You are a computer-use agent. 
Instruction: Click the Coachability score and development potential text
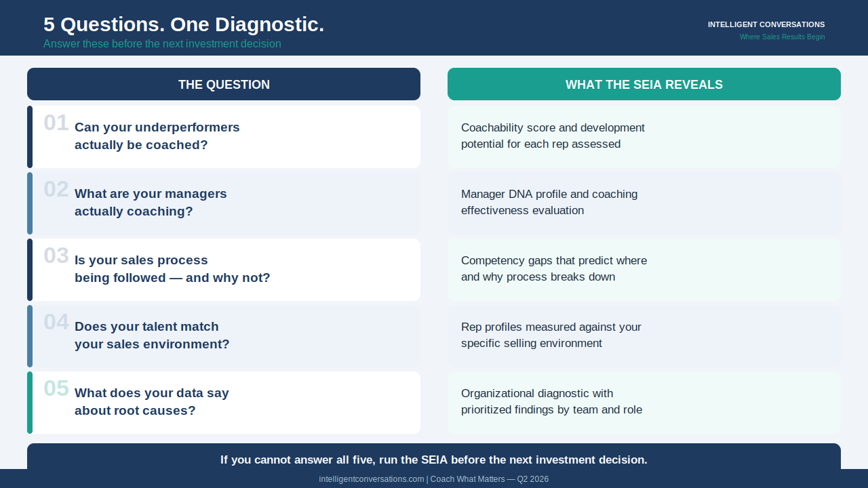click(x=553, y=136)
